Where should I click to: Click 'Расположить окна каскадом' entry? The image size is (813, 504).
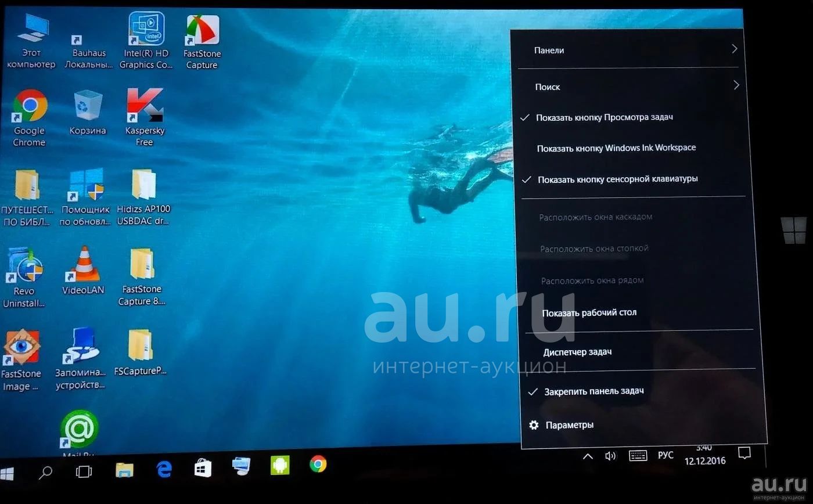pos(595,217)
